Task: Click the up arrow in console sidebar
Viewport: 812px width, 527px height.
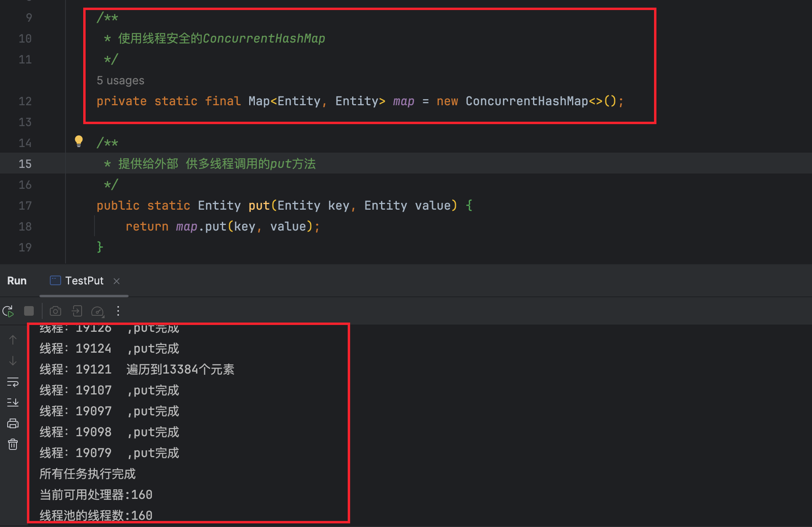Action: 13,340
